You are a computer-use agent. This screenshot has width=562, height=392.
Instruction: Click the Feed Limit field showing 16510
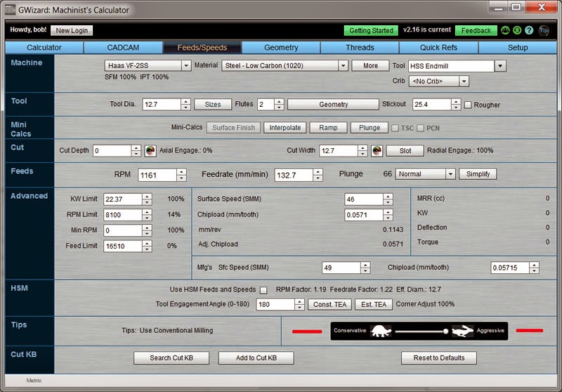[123, 246]
